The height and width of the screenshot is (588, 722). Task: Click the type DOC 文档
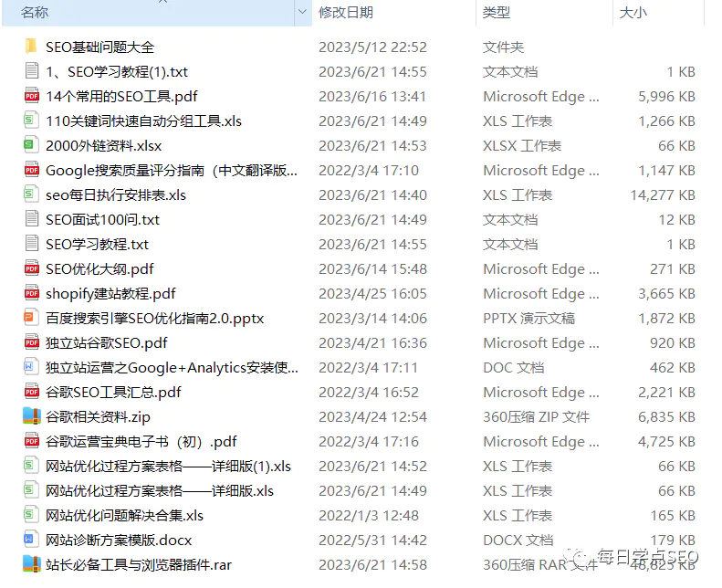point(514,368)
